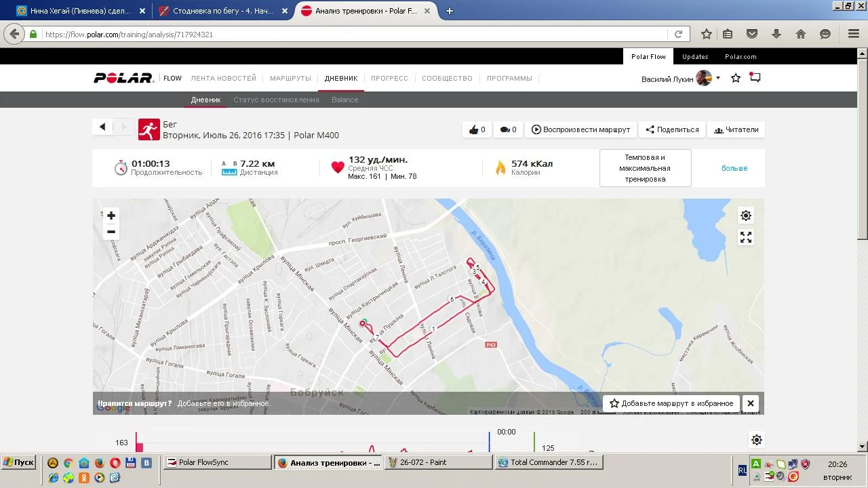Image resolution: width=868 pixels, height=488 pixels.
Task: Open the Firefox hamburger menu
Action: coord(854,34)
